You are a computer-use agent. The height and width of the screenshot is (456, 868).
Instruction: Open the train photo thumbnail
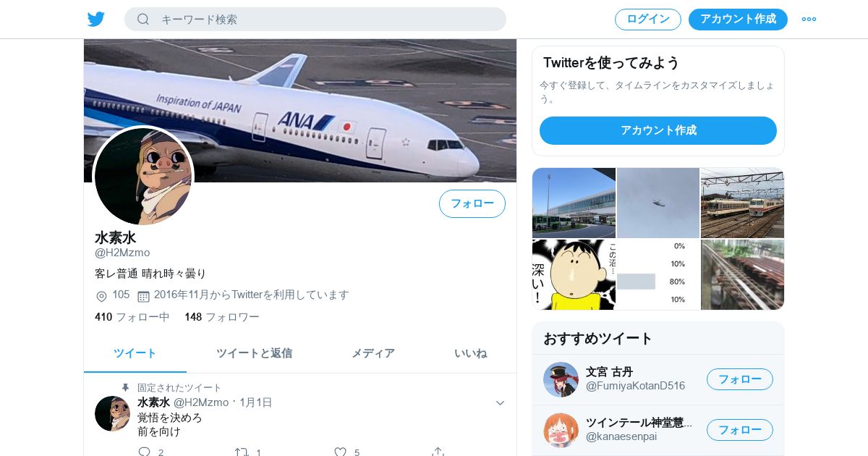[742, 203]
